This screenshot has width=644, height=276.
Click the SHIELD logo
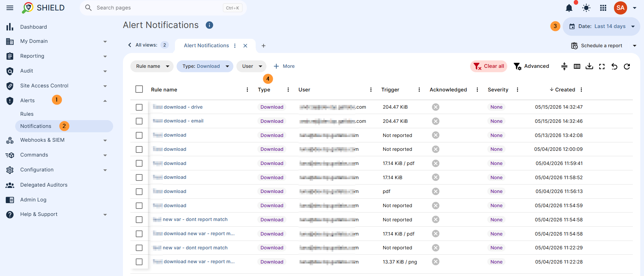(43, 8)
